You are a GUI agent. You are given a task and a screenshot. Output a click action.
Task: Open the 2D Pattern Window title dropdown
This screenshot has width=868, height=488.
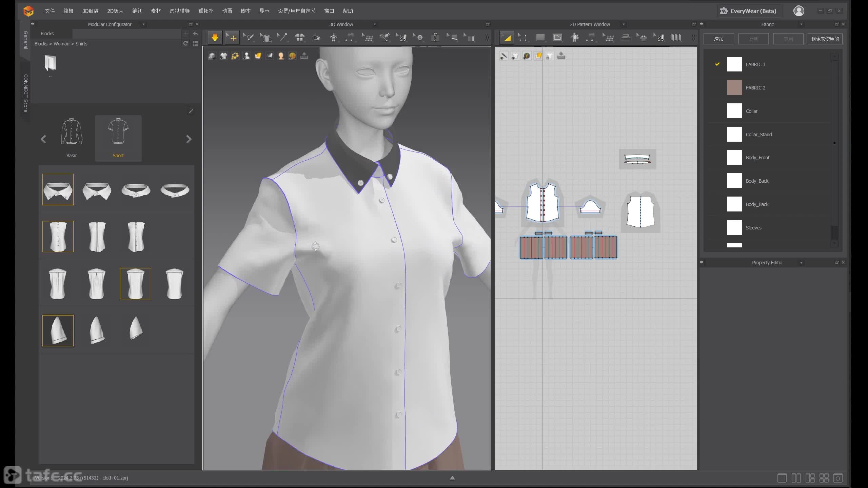tap(624, 24)
